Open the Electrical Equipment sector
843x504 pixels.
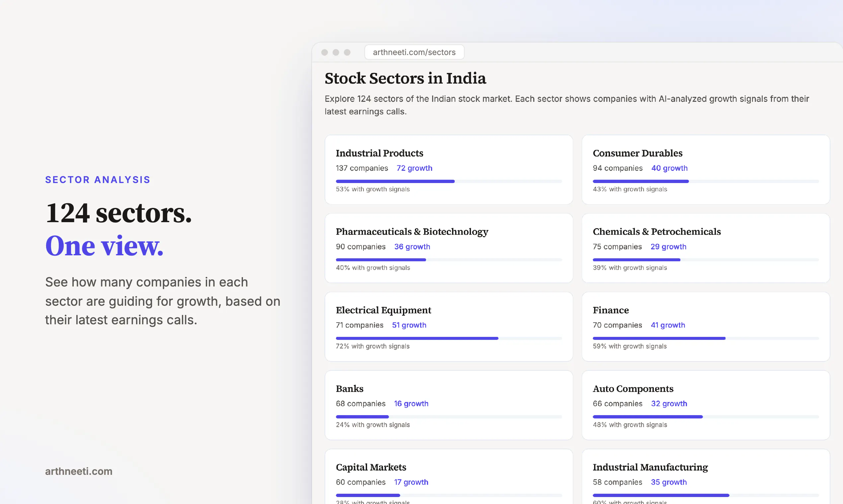tap(449, 327)
